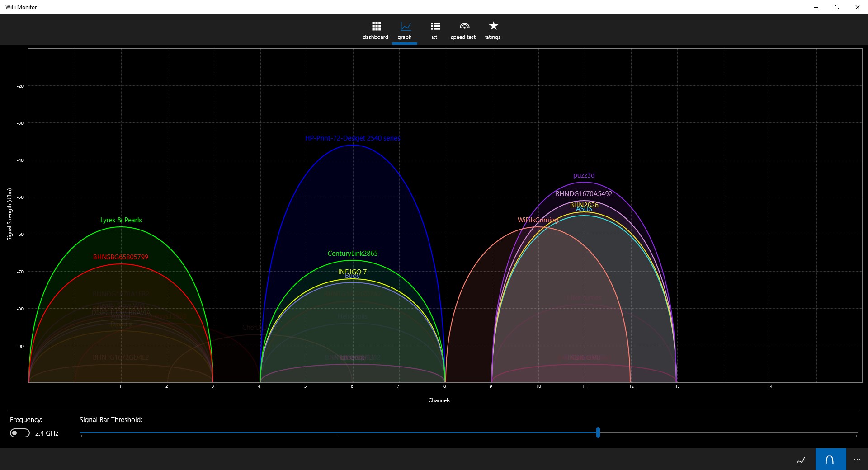Click the WiFiIsComing network label
Viewport: 868px width, 470px height.
(x=538, y=220)
